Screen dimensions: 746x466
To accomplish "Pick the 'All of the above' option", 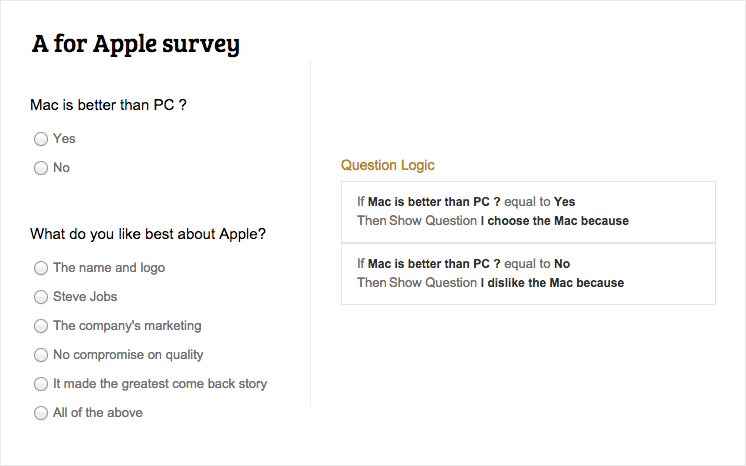I will pyautogui.click(x=41, y=413).
